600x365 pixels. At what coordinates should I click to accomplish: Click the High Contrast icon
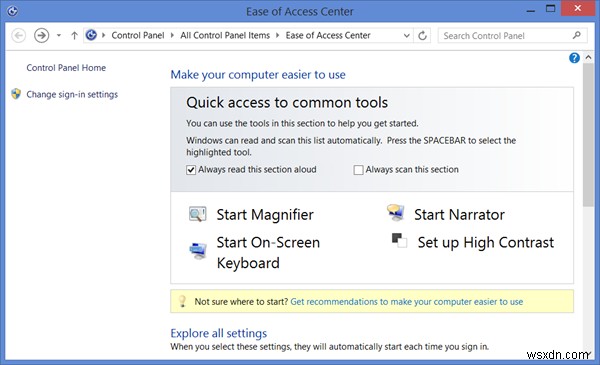click(x=399, y=240)
